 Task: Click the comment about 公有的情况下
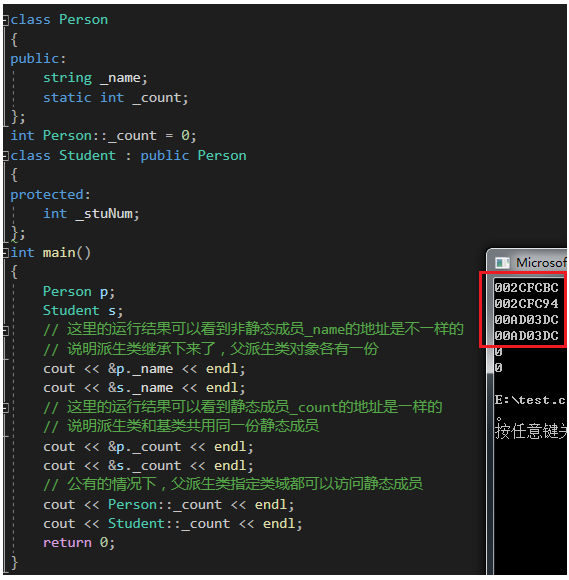click(233, 485)
